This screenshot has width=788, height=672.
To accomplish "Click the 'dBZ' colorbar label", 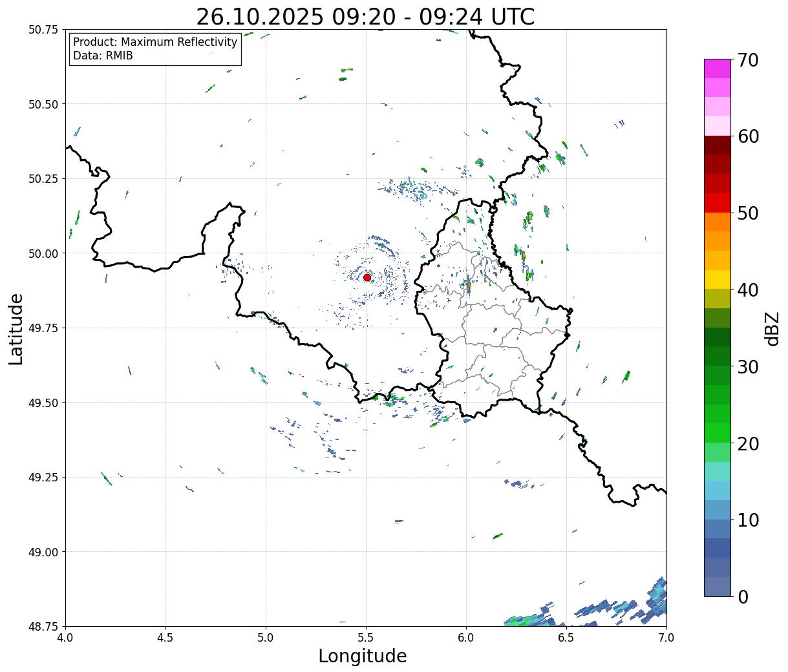I will click(772, 328).
